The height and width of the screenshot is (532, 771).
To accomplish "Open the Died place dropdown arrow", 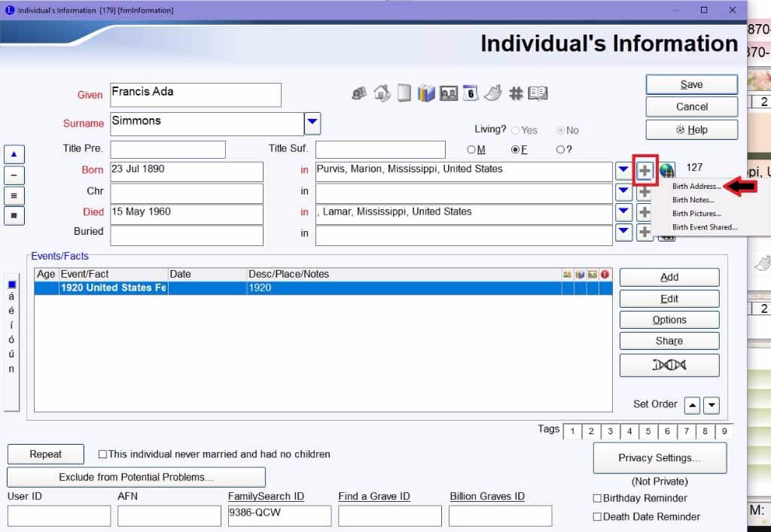I will (623, 211).
